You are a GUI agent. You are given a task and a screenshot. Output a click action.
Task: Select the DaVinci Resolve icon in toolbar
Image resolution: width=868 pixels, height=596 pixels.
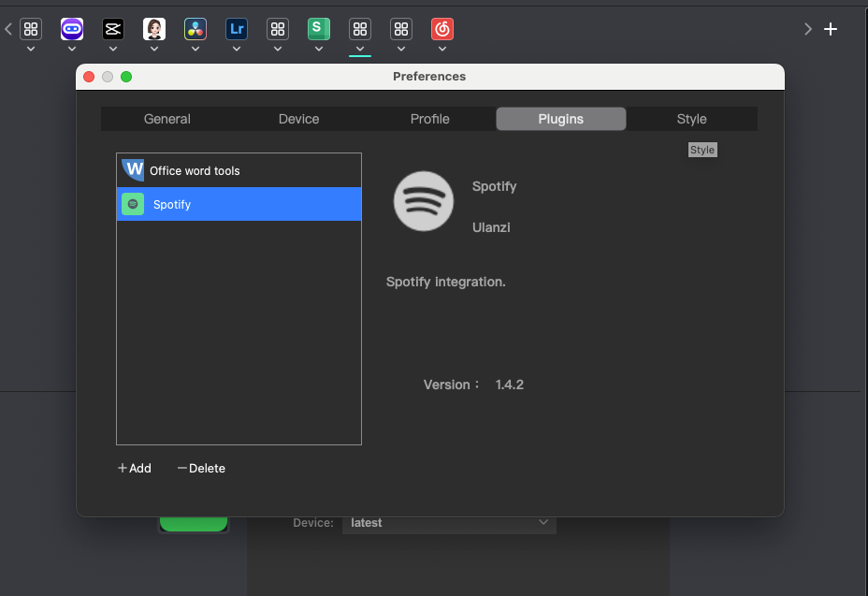pyautogui.click(x=195, y=28)
